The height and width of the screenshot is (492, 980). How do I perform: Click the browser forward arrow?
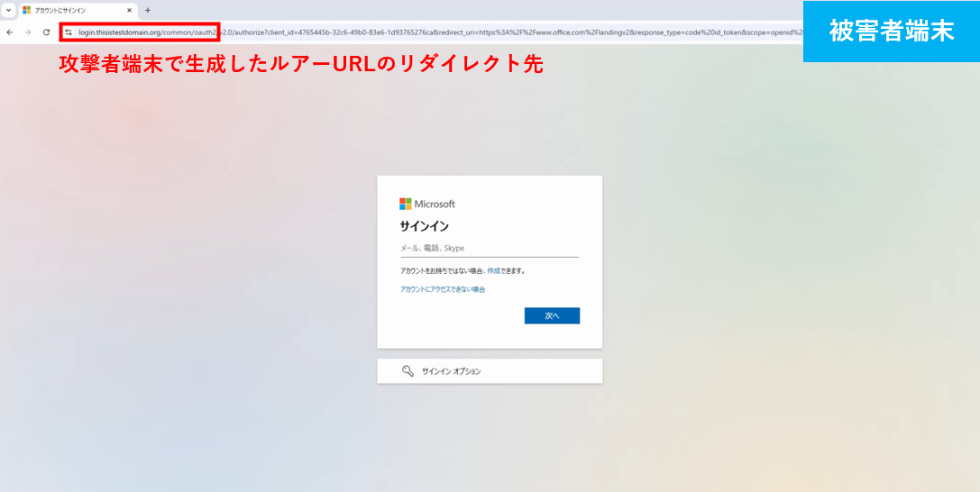(x=28, y=32)
